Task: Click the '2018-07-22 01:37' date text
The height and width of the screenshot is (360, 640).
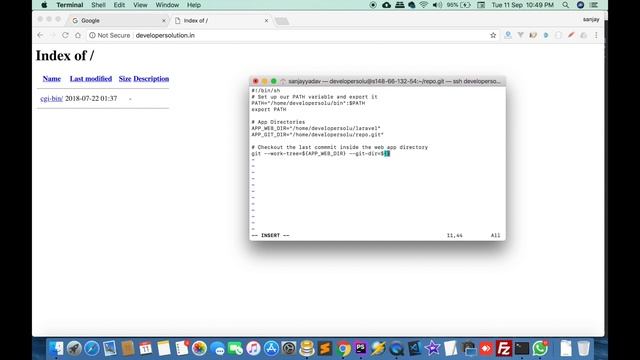Action: coord(91,98)
